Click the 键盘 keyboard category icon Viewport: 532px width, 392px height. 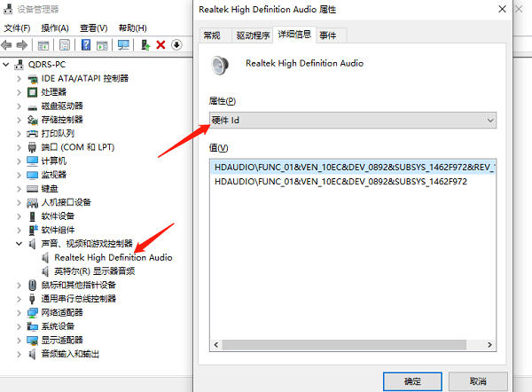pyautogui.click(x=32, y=189)
